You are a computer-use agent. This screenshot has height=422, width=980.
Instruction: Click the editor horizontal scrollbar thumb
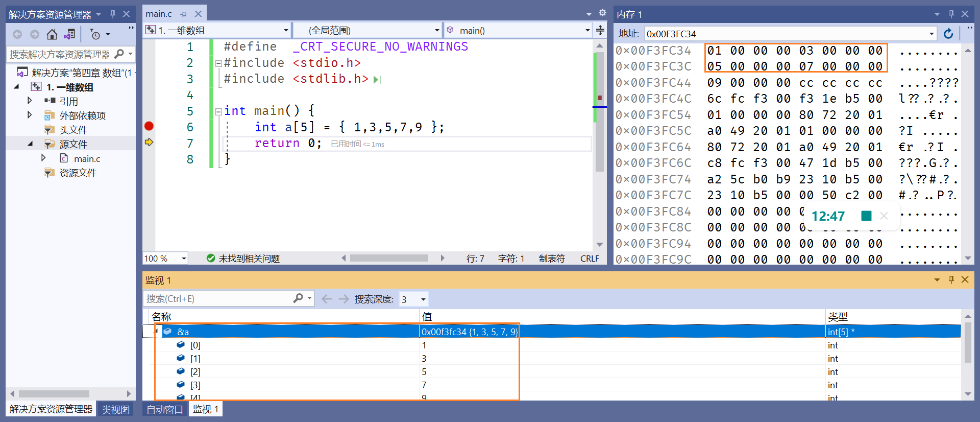[389, 258]
